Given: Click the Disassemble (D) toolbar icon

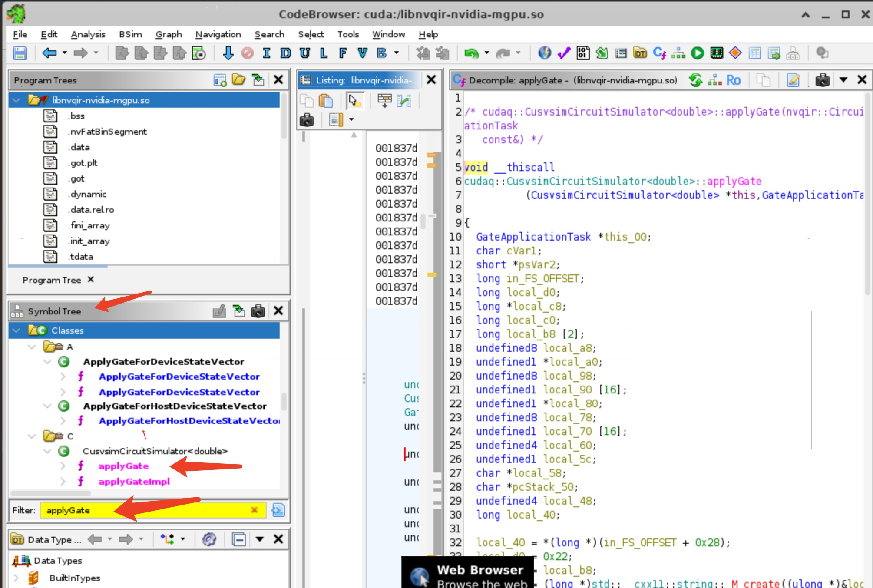Looking at the screenshot, I should point(285,53).
